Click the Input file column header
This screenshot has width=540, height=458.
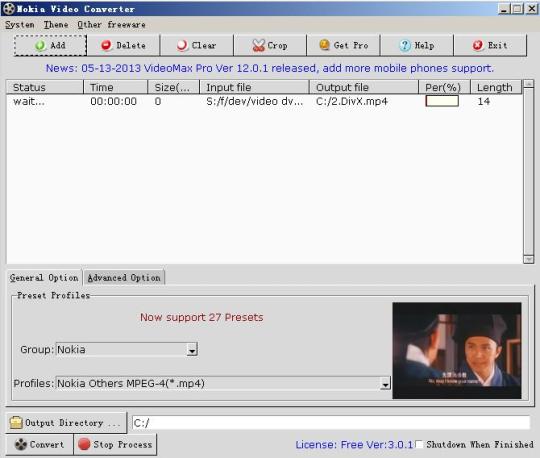(254, 87)
